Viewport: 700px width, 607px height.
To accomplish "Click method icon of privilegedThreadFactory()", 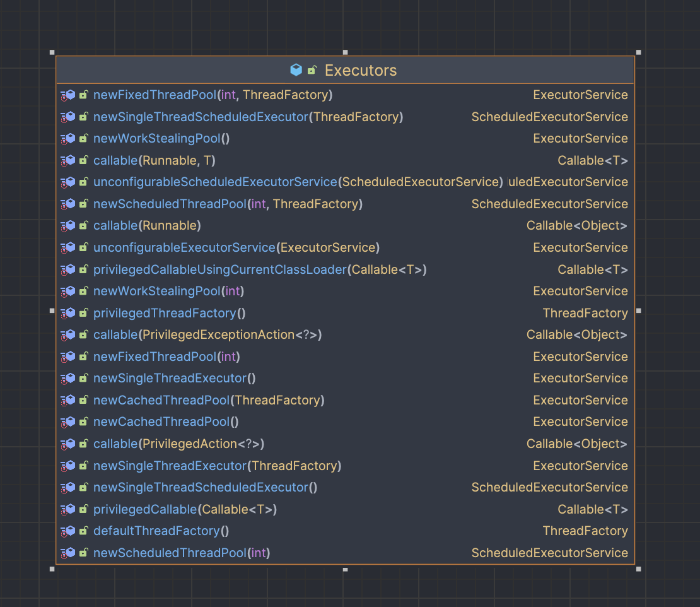I will 68,313.
